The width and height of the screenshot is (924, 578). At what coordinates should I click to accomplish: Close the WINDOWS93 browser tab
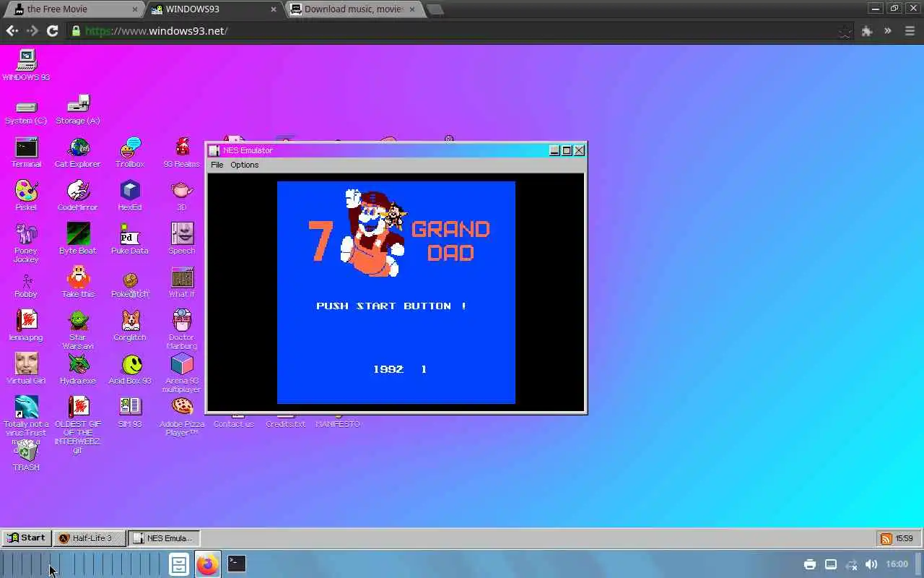(274, 9)
